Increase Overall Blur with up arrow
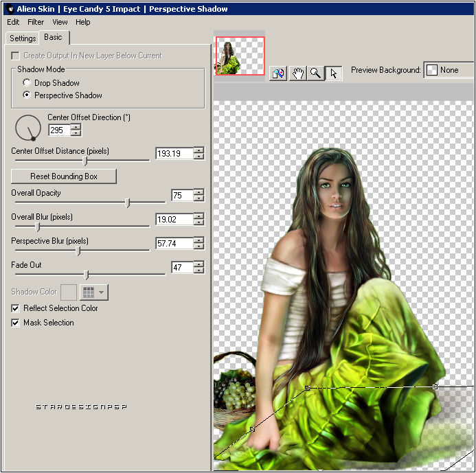Viewport: 476px width, 473px height. click(199, 216)
